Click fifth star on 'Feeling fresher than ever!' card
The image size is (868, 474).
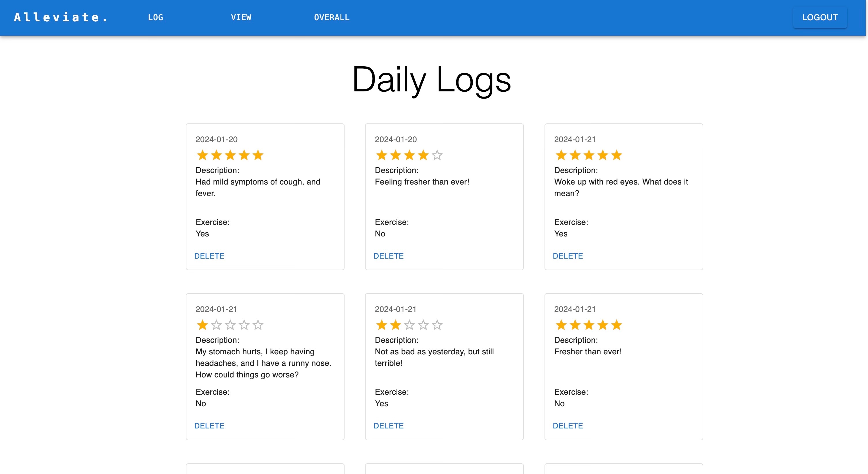(437, 155)
